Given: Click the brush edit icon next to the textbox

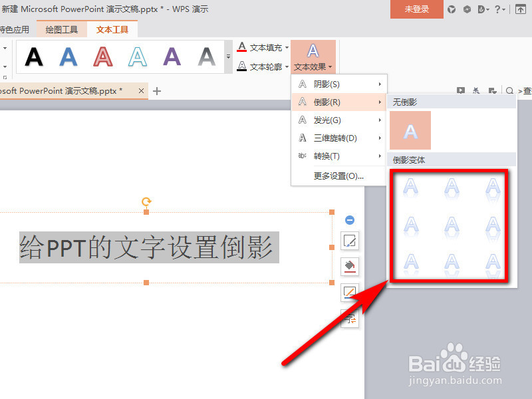Looking at the screenshot, I should click(x=350, y=241).
